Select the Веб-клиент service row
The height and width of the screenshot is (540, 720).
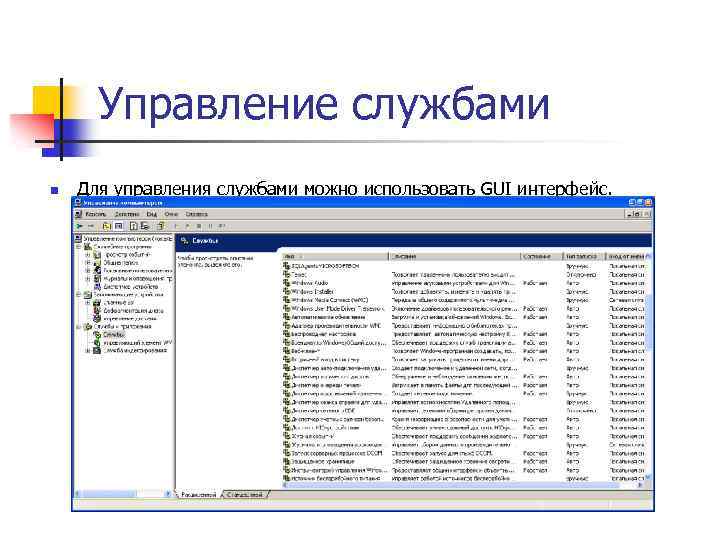pos(464,351)
